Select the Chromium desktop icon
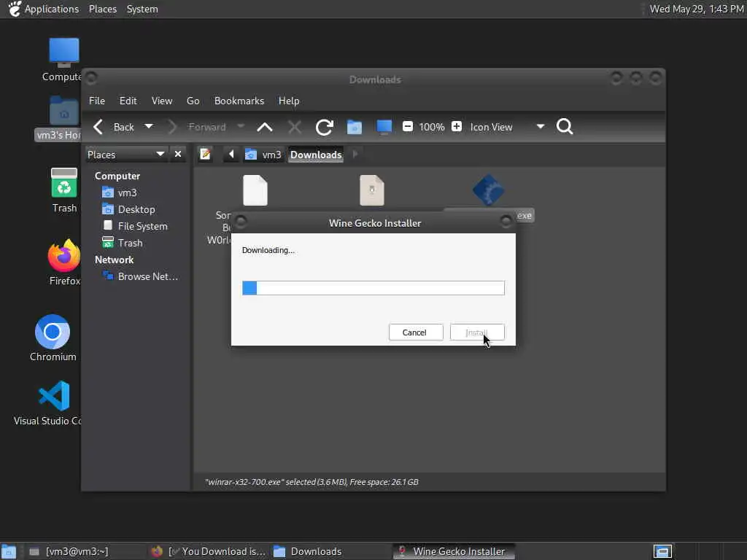Image resolution: width=747 pixels, height=560 pixels. click(x=53, y=332)
